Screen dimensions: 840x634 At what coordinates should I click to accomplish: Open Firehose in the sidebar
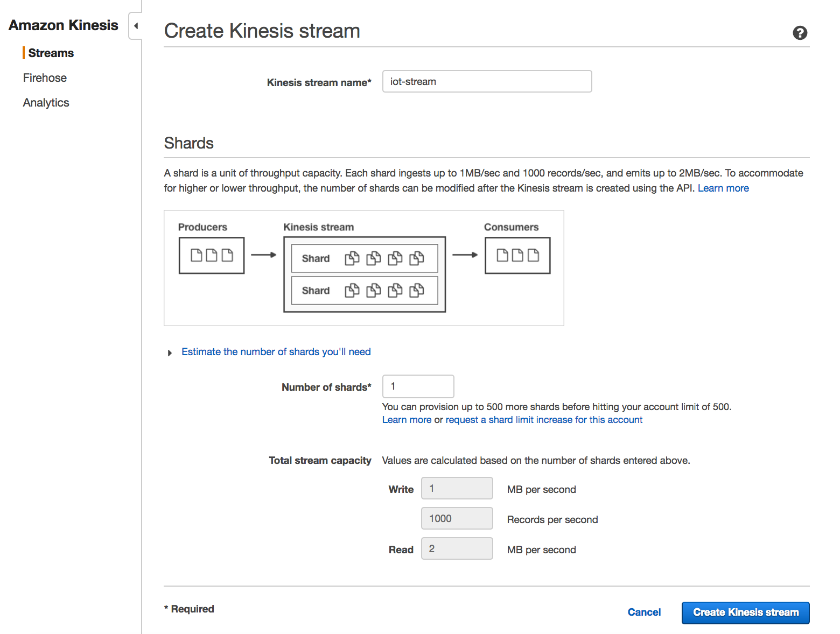[45, 78]
